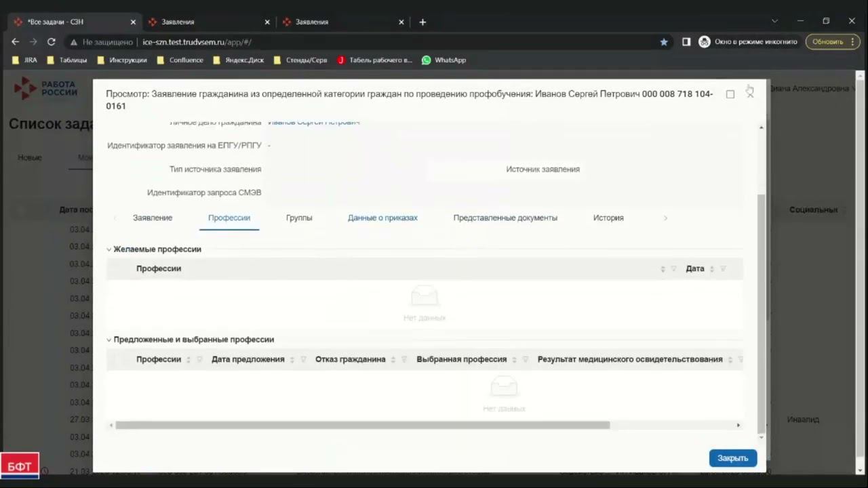Switch to Представленные документы tab
This screenshot has height=488, width=868.
(x=505, y=218)
